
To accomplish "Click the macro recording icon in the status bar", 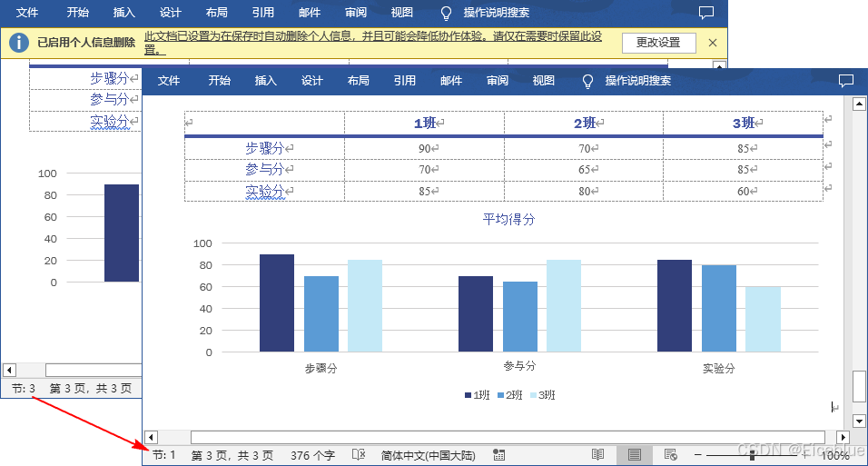I will click(x=498, y=455).
